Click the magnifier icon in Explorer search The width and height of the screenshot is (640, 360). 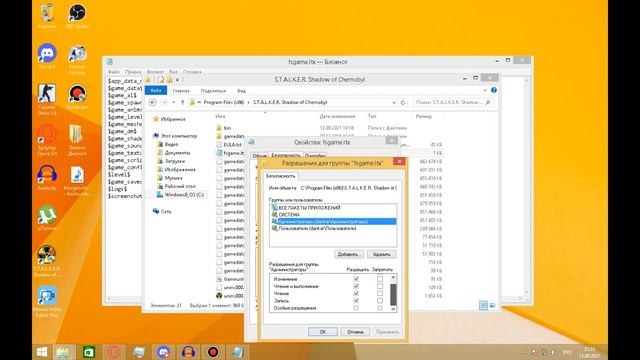488,102
